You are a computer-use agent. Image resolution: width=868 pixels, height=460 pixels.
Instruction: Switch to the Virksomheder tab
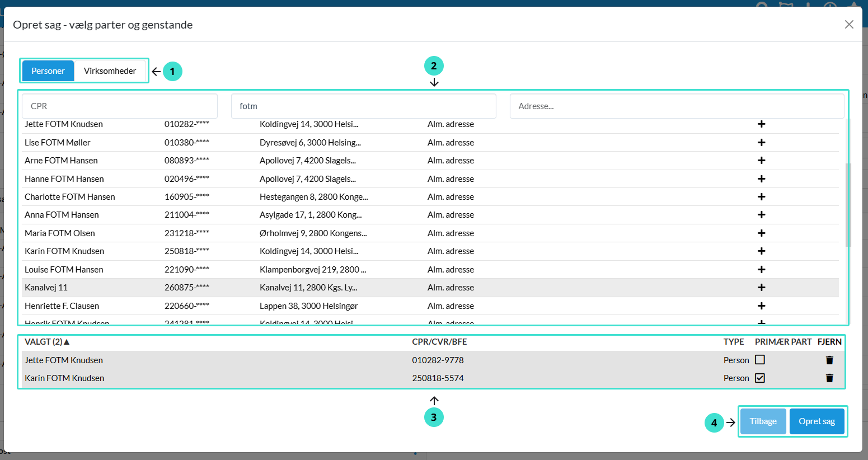pos(110,71)
